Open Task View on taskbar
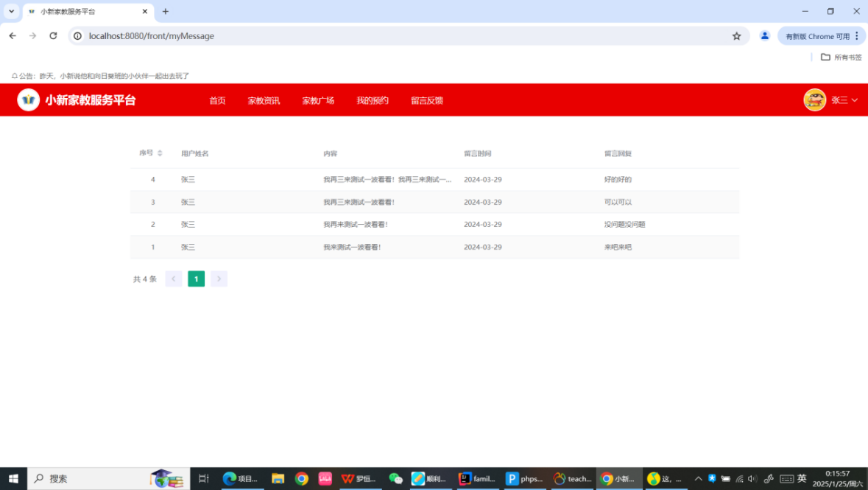This screenshot has height=490, width=868. tap(203, 478)
